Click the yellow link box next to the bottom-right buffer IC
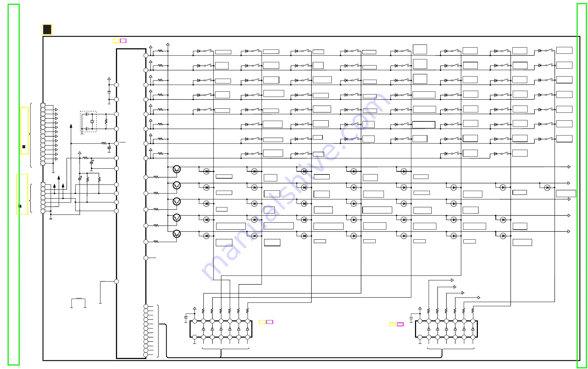588x369 pixels. point(393,324)
